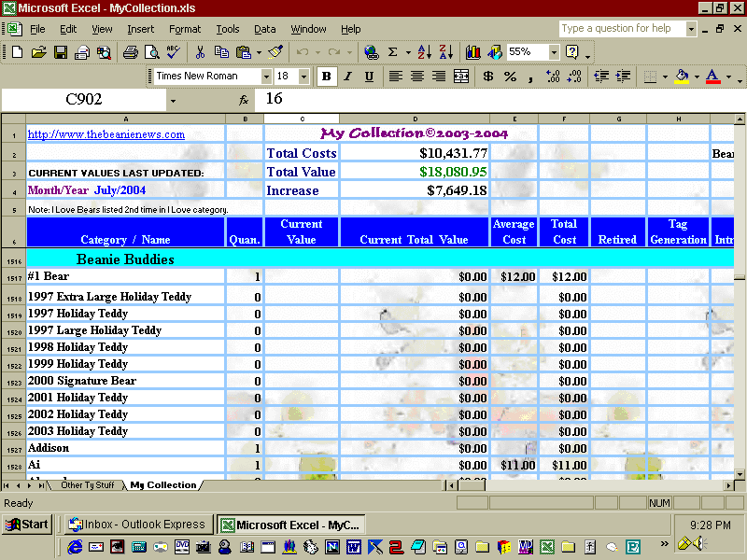Sort ascending with the A-Z icon
This screenshot has width=747, height=560.
point(424,52)
